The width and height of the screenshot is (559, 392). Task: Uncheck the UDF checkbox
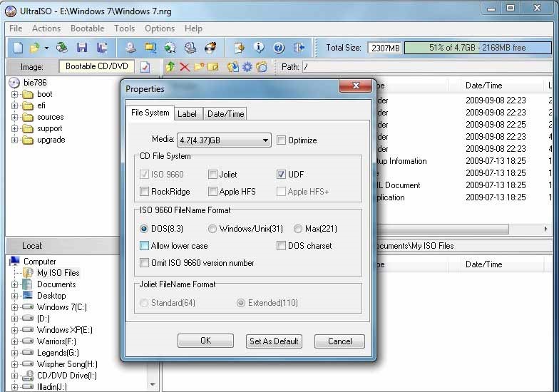281,174
